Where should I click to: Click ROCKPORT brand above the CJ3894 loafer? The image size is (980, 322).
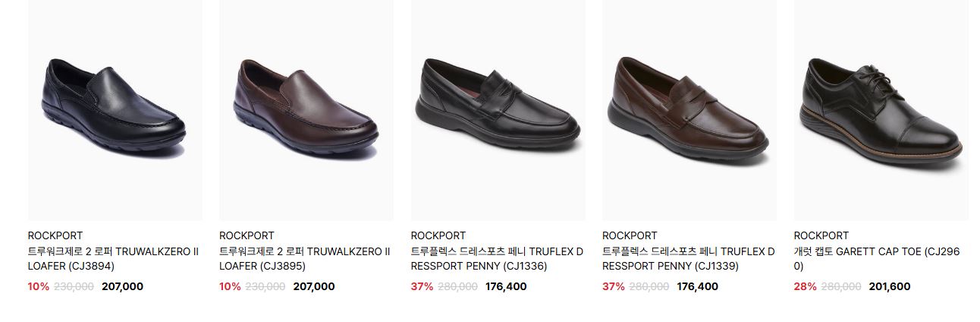click(x=55, y=235)
